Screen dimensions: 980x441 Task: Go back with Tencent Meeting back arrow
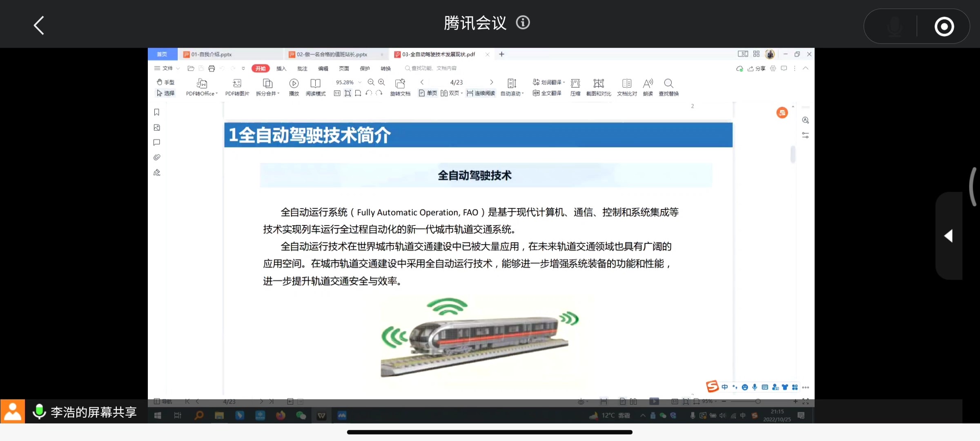39,25
